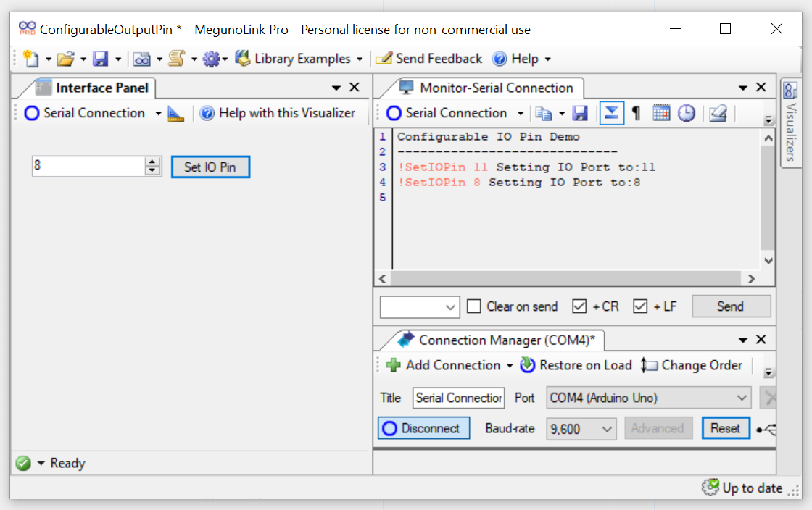Viewport: 812px width, 510px height.
Task: Click the auto-scroll icon in the monitor toolbar
Action: click(x=612, y=113)
